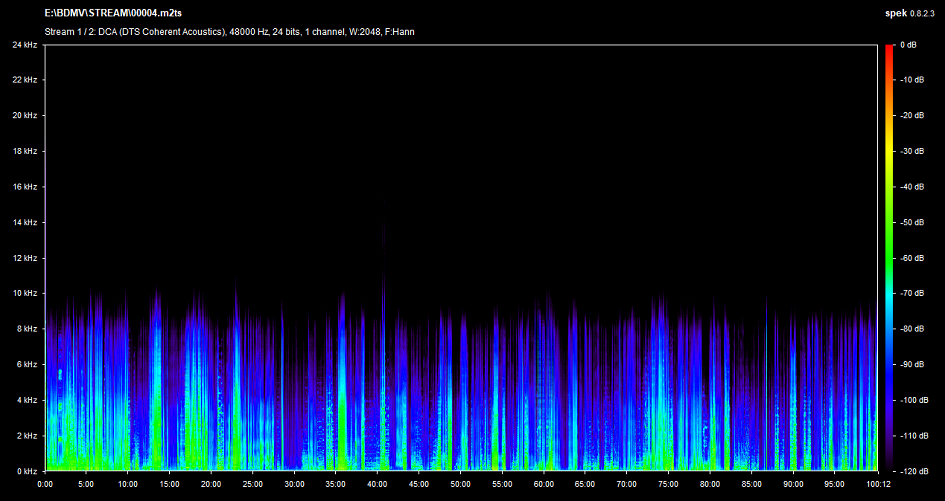The height and width of the screenshot is (501, 945).
Task: Select the 40:00 time axis marker
Action: 377,484
